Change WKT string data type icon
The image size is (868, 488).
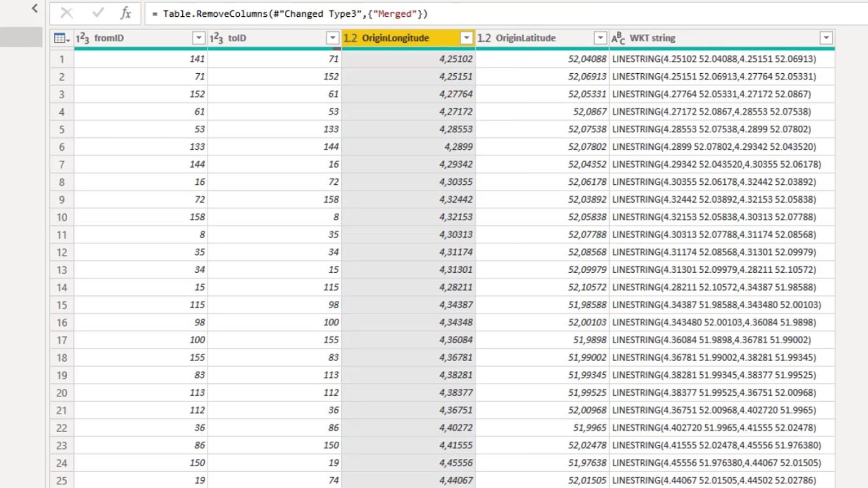point(618,38)
